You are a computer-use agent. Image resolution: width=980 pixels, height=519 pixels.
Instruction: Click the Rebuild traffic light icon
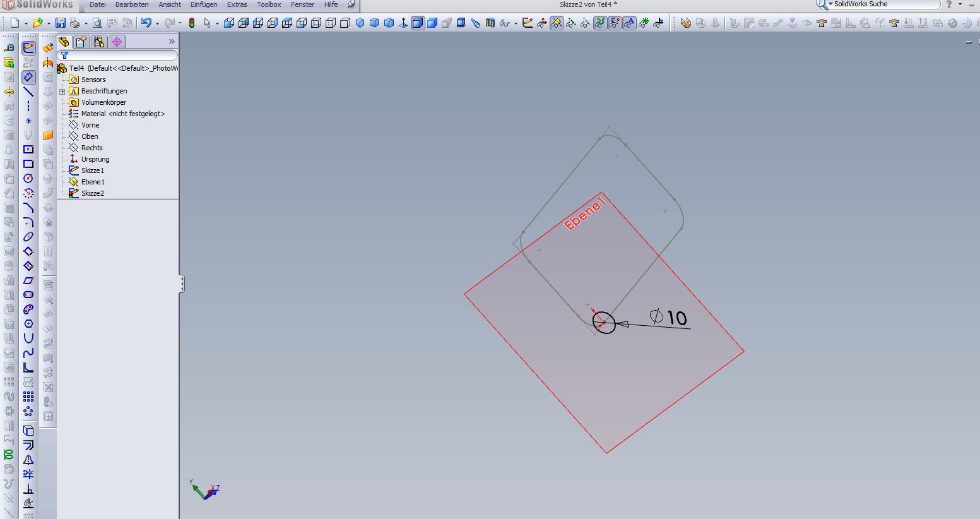[192, 23]
